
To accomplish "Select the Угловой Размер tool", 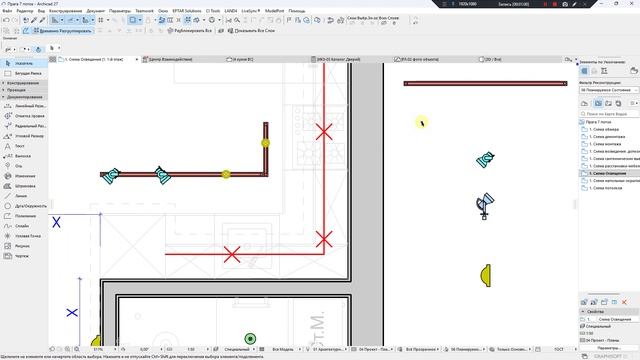I will (x=24, y=136).
